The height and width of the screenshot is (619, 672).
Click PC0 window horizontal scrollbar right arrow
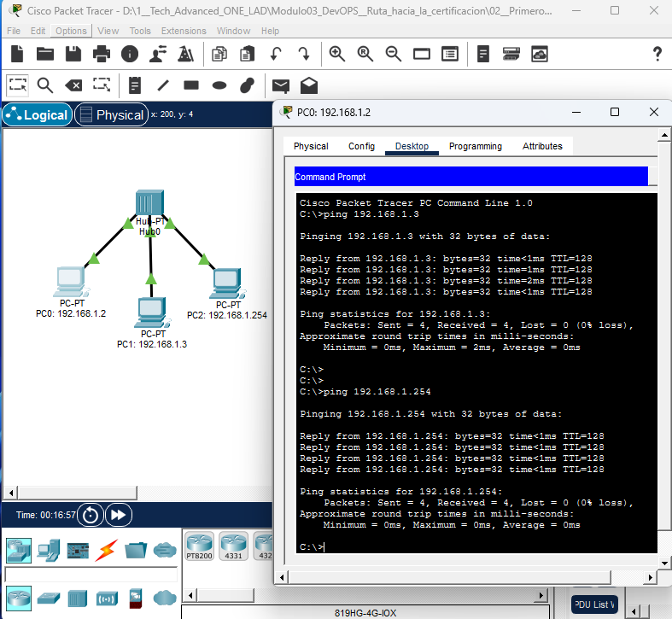click(x=651, y=577)
